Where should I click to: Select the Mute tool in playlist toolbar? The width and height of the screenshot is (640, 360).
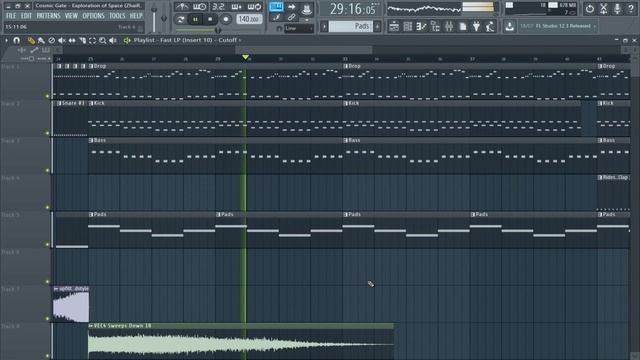[x=62, y=40]
